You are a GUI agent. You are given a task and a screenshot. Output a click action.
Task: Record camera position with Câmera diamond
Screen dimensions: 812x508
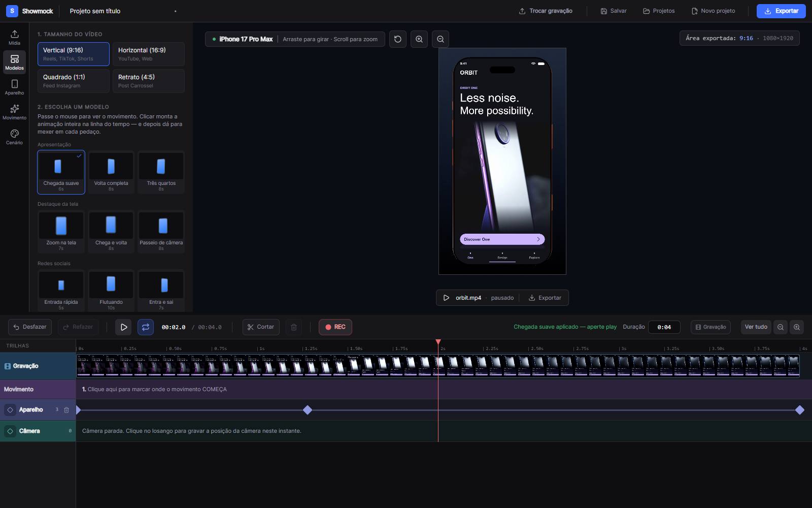point(10,431)
